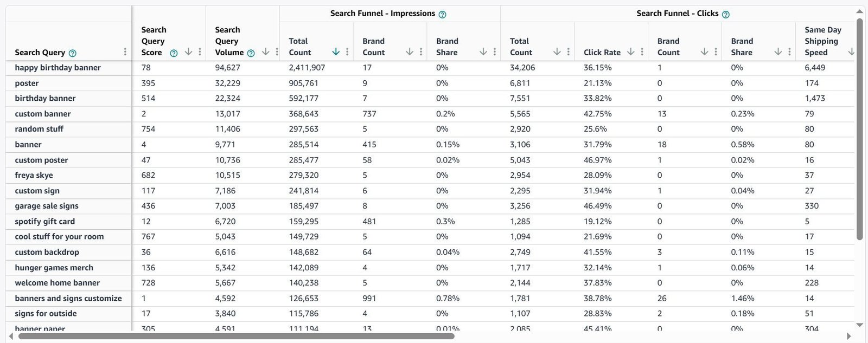Click the scroll-right arrow on horizontal scrollbar
This screenshot has height=343, width=868.
(x=849, y=336)
